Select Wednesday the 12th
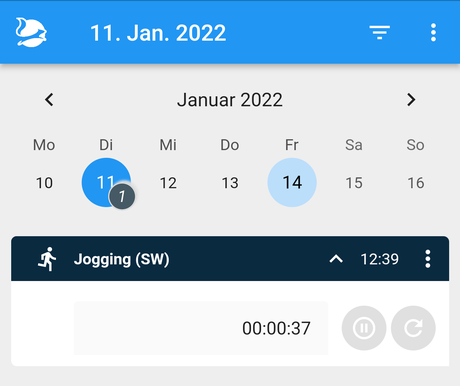The height and width of the screenshot is (386, 460). pyautogui.click(x=168, y=183)
